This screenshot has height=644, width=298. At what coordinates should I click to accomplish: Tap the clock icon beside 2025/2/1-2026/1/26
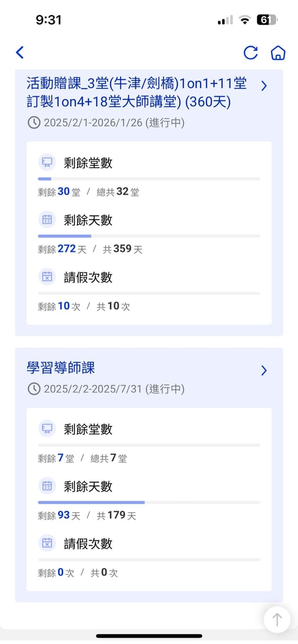tap(35, 122)
